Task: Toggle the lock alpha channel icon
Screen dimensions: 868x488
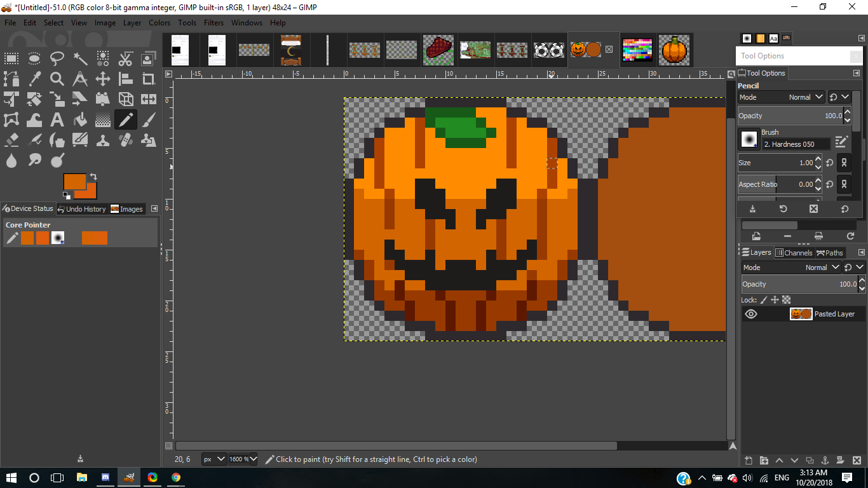Action: (x=786, y=300)
